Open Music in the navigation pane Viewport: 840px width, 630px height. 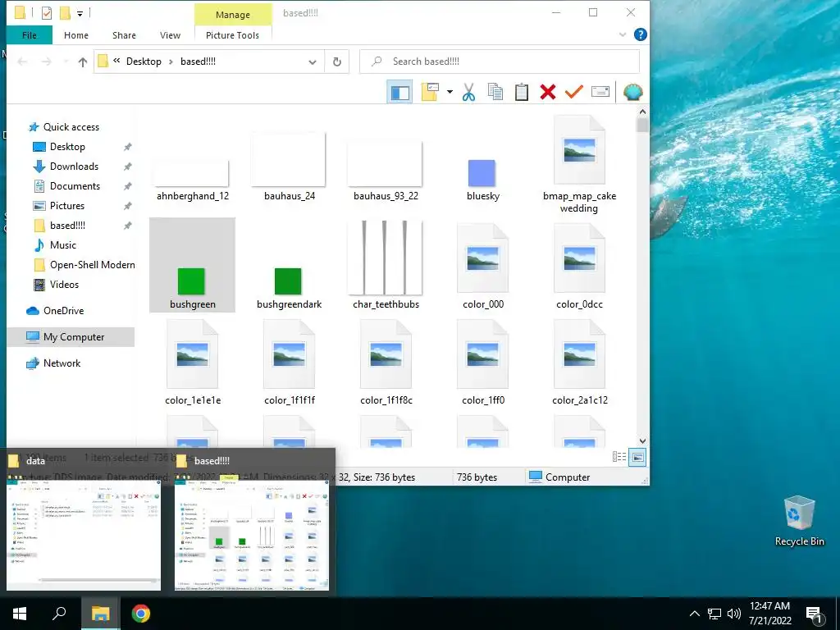62,245
